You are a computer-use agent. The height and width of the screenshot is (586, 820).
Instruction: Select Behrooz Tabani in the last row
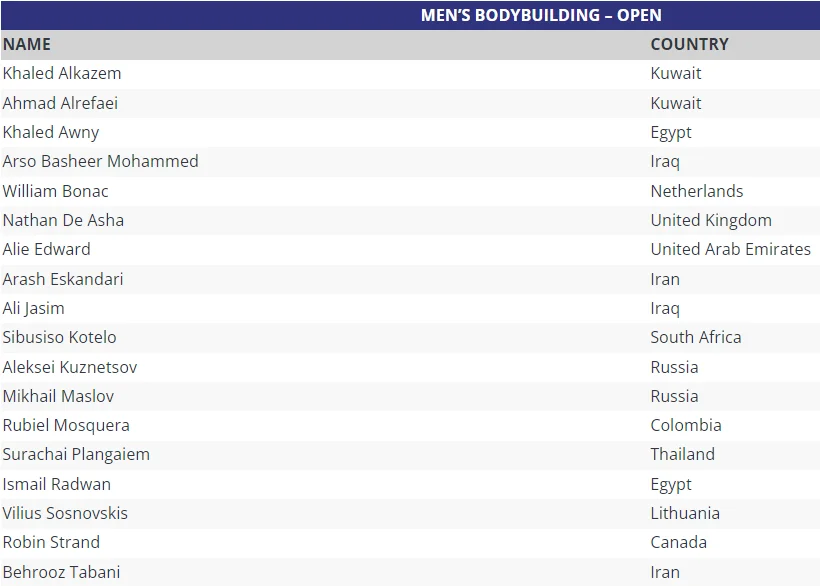click(x=61, y=572)
